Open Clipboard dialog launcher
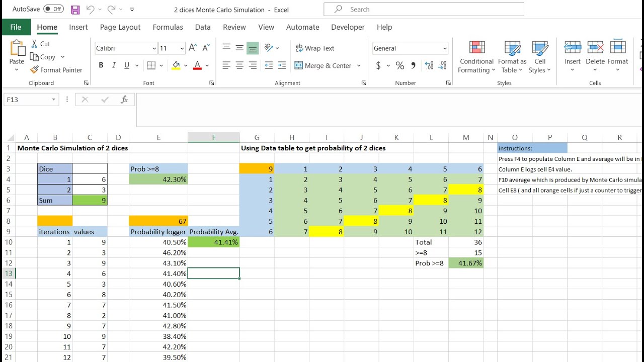The height and width of the screenshot is (362, 644). point(86,83)
